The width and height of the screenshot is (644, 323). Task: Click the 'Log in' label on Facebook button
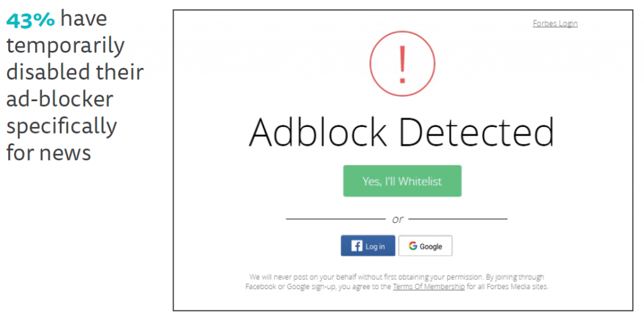point(375,246)
